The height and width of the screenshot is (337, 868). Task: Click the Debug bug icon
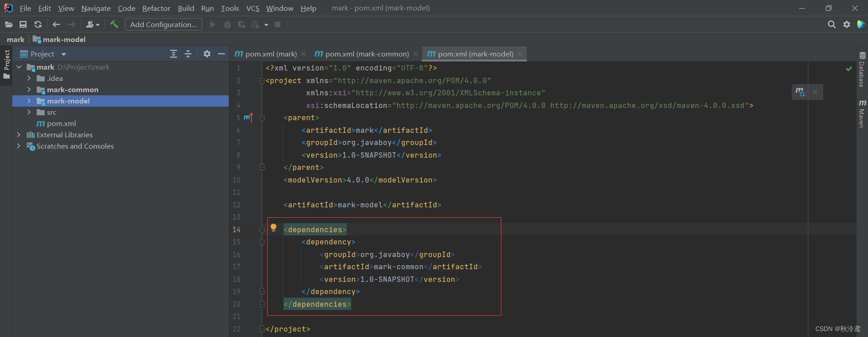point(227,24)
